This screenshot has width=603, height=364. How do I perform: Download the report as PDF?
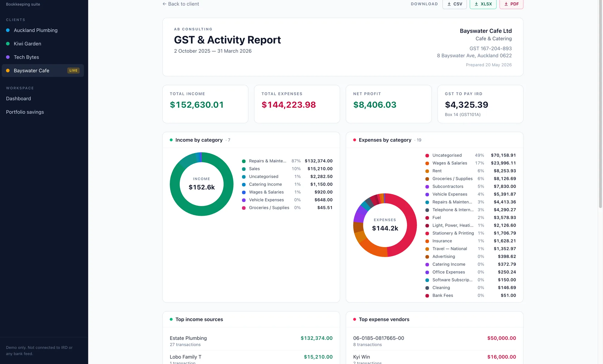click(511, 4)
